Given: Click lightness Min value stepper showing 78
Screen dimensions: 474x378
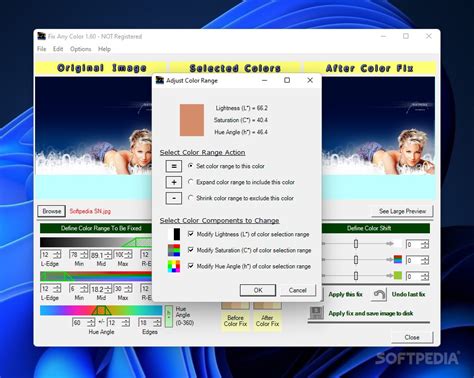Looking at the screenshot, I should click(x=79, y=255).
